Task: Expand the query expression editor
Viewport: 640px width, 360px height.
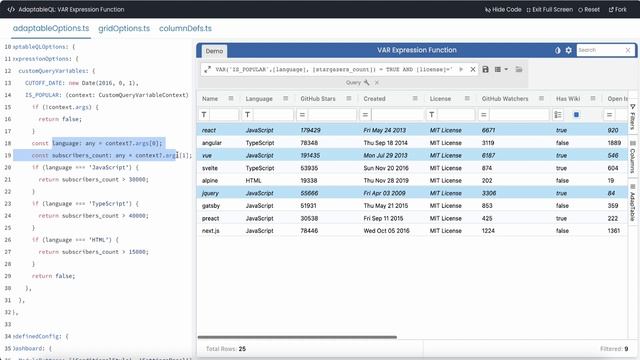Action: pos(207,69)
